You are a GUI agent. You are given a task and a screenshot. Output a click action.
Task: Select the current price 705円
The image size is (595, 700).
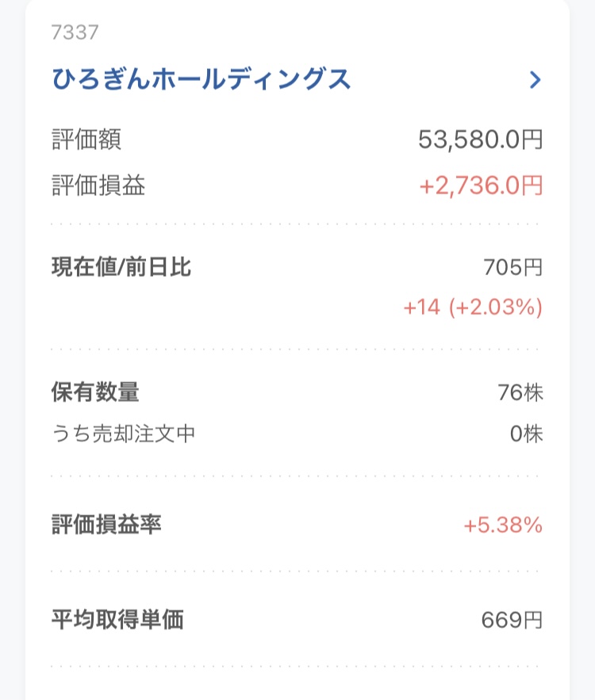point(512,268)
